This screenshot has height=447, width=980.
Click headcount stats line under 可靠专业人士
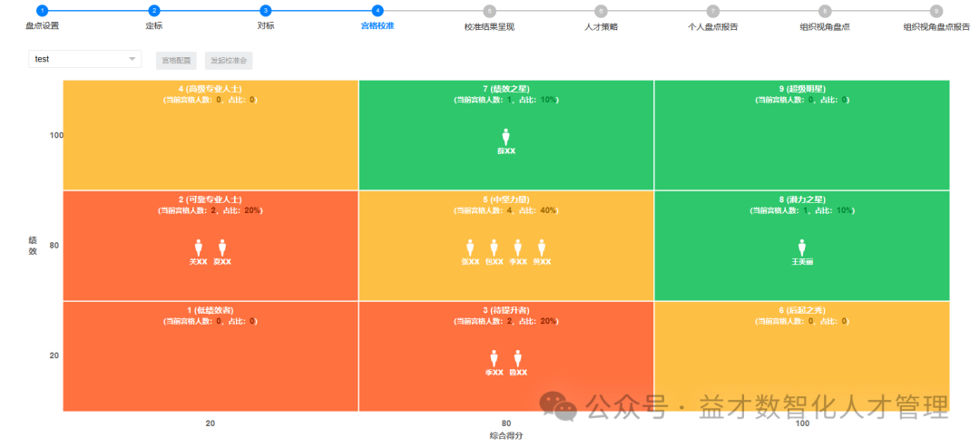tap(210, 210)
